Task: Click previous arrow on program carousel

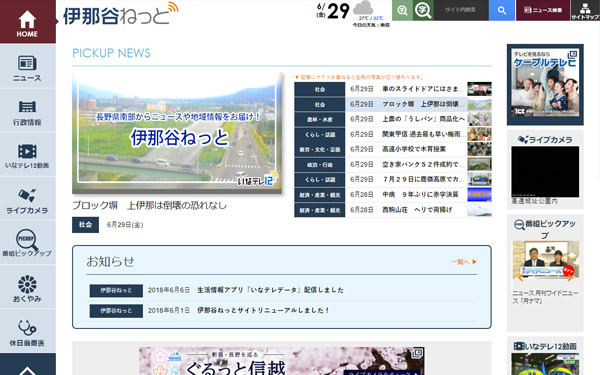Action: (520, 278)
